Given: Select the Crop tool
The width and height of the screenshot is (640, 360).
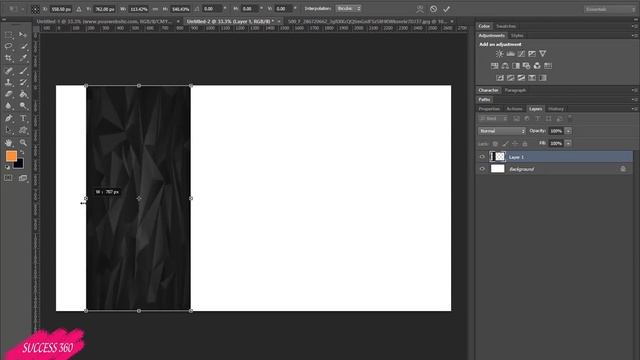Looking at the screenshot, I should click(9, 58).
